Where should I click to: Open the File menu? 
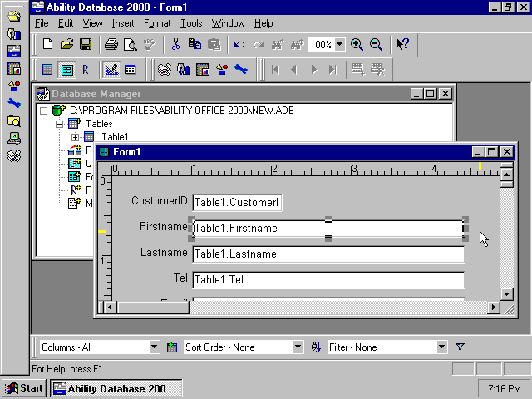[42, 23]
